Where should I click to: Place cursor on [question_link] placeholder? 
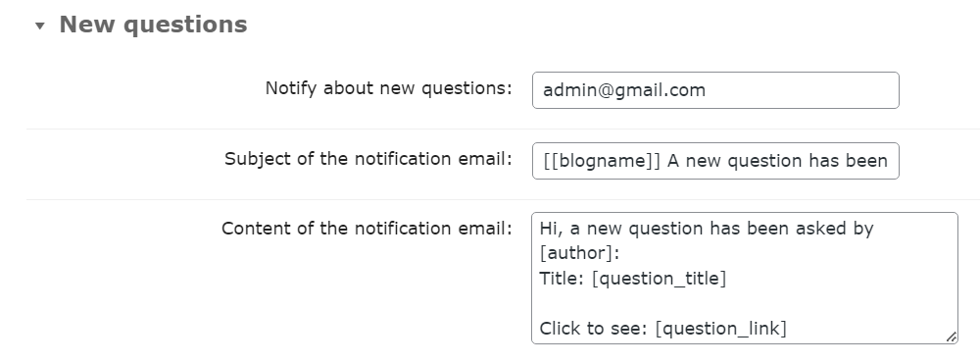coord(720,329)
